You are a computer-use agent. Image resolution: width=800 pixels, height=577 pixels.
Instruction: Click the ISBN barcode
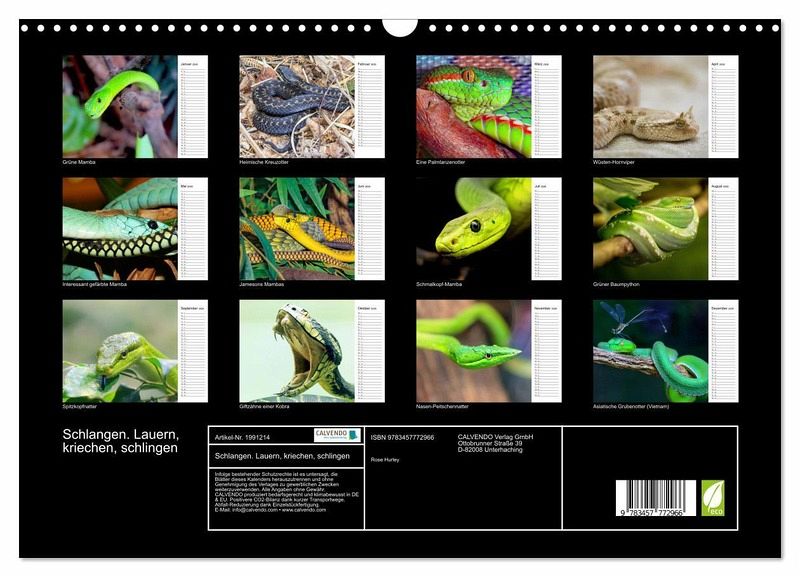[655, 498]
